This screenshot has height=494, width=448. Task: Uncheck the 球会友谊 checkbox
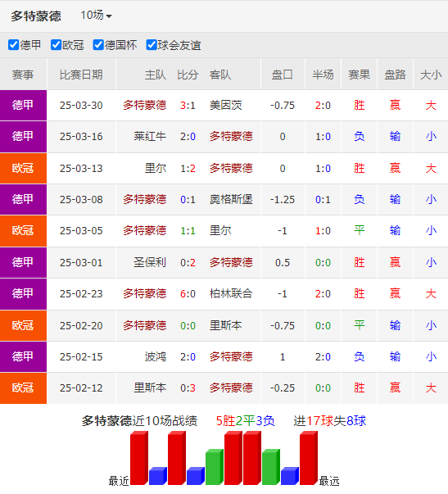pos(152,45)
